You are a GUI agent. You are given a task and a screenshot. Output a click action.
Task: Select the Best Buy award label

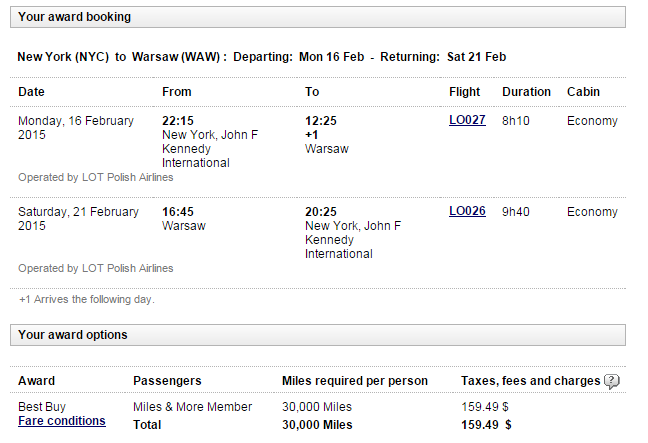click(42, 407)
